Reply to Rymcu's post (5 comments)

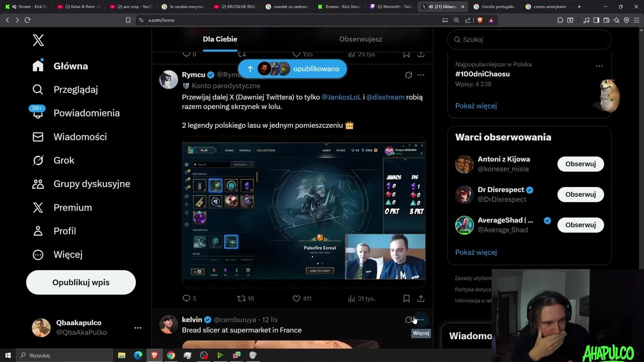point(189,298)
